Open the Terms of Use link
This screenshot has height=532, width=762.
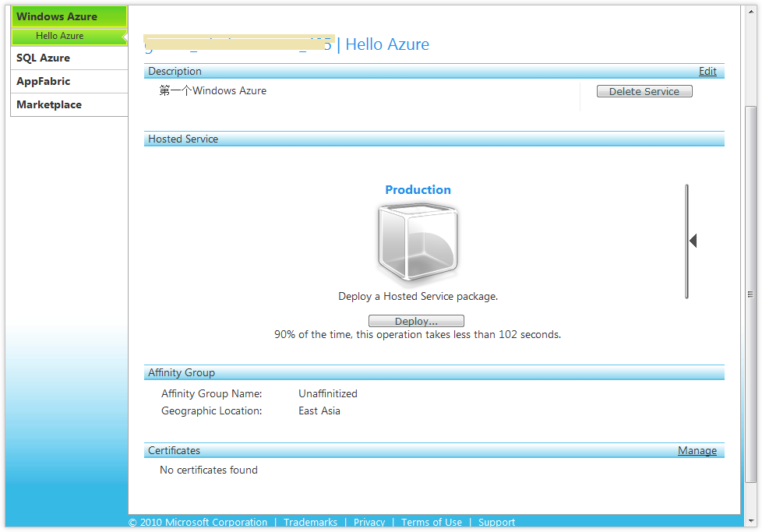(431, 522)
